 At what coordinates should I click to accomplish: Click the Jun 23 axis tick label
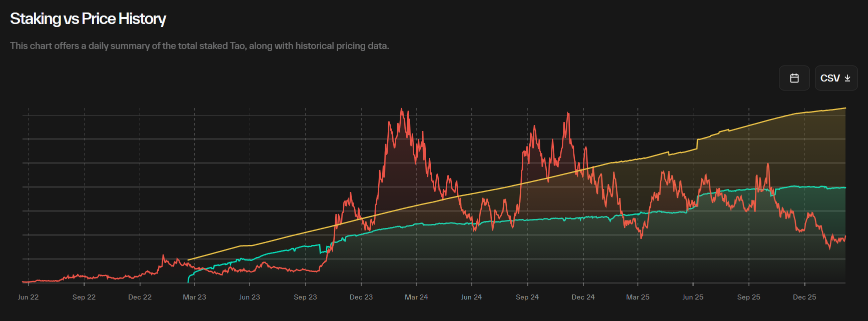coord(250,297)
